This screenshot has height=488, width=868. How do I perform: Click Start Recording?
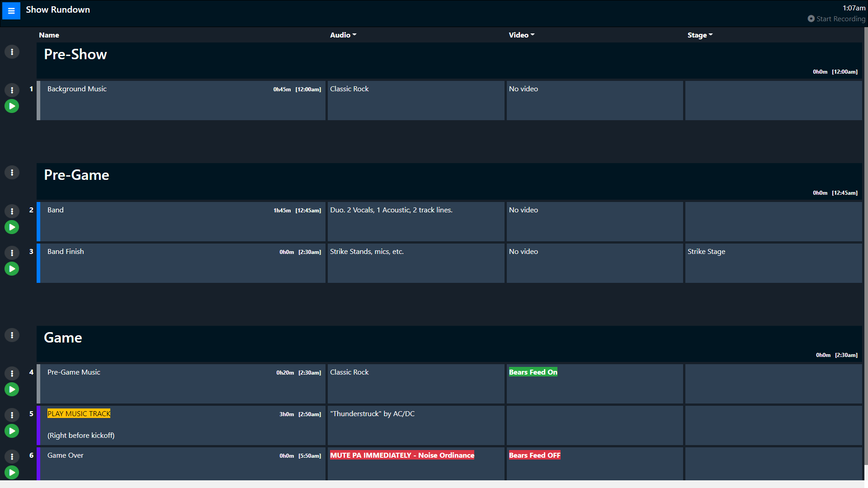tap(841, 19)
